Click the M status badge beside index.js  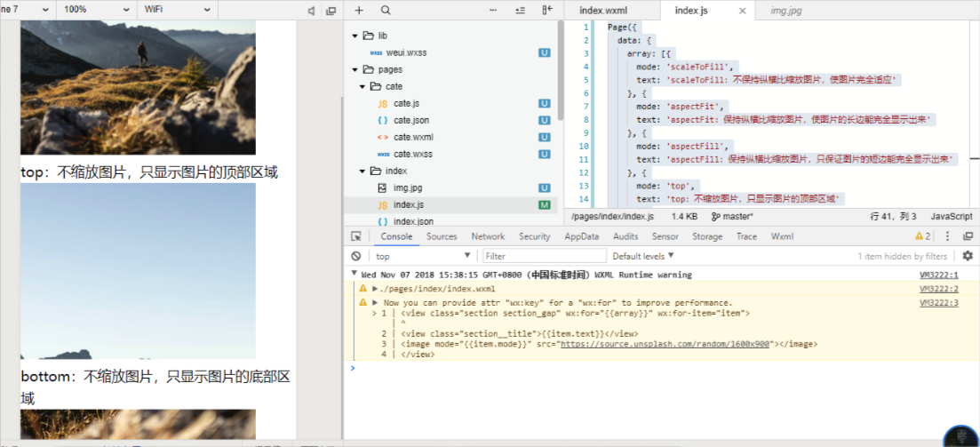[x=545, y=204]
